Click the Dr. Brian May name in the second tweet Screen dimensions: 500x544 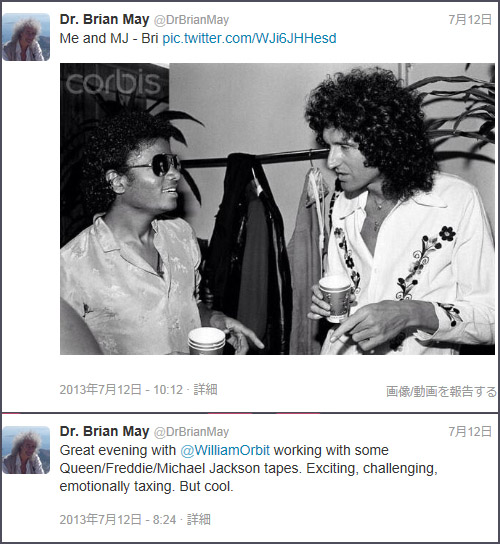(x=104, y=432)
